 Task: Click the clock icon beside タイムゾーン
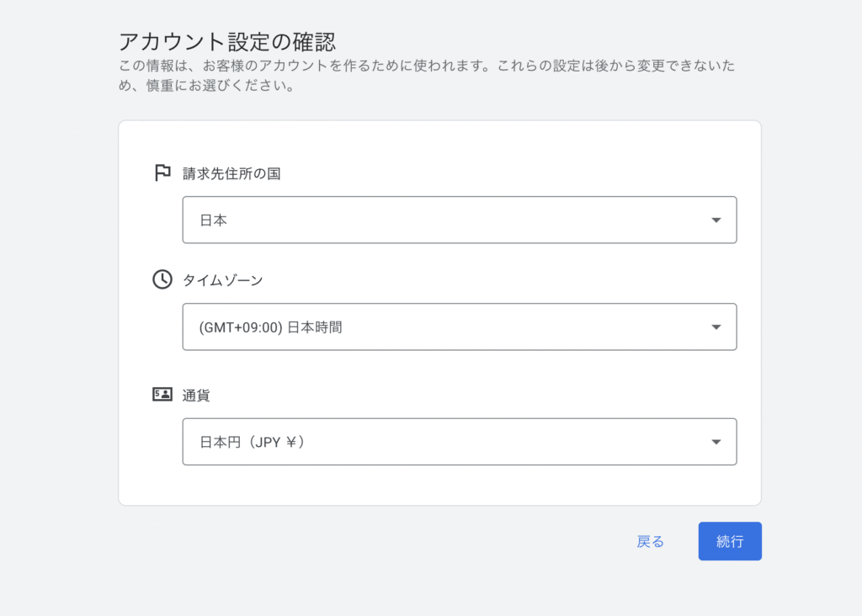[x=162, y=279]
